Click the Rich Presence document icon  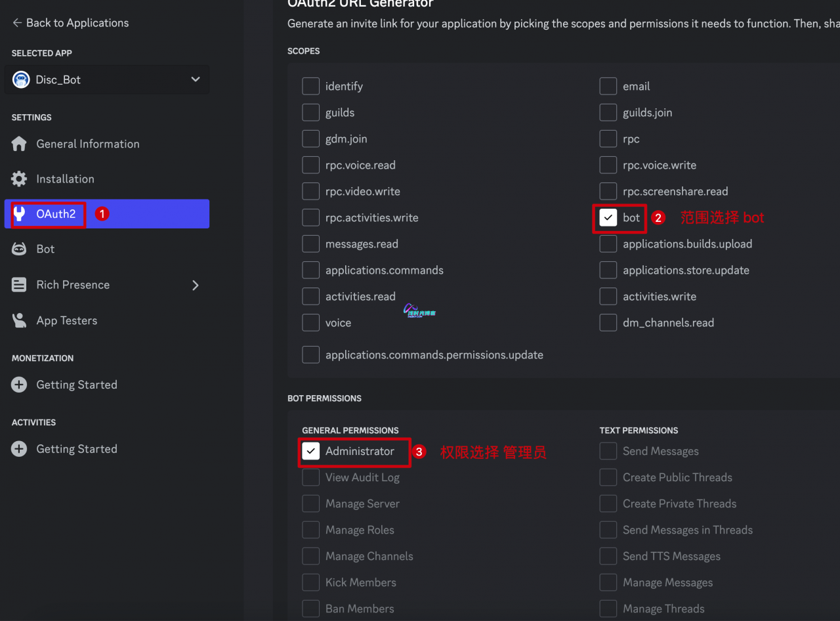(x=19, y=285)
